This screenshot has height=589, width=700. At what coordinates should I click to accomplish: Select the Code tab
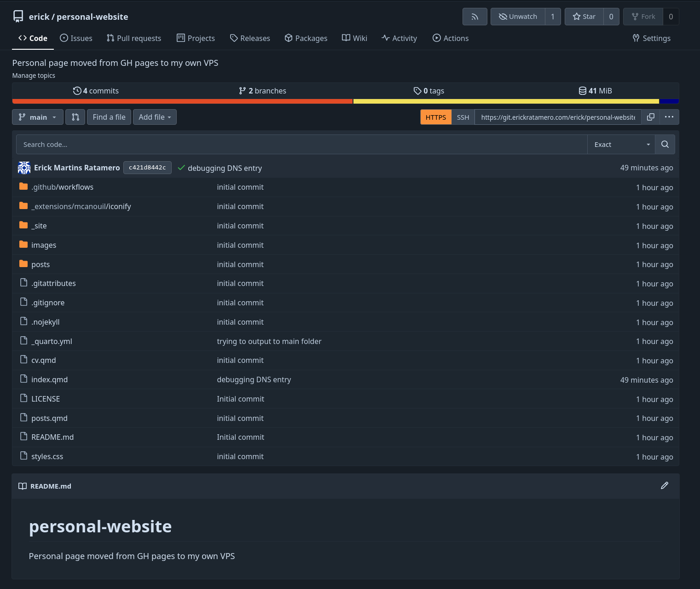pos(33,38)
